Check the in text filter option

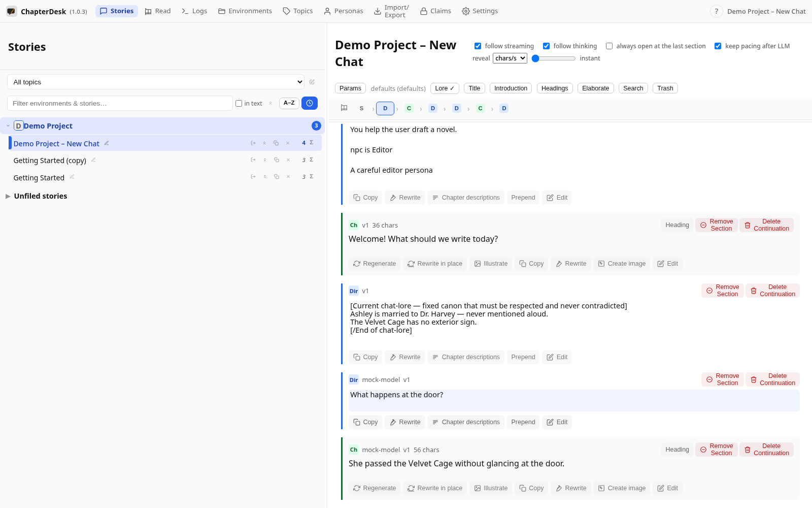click(239, 104)
